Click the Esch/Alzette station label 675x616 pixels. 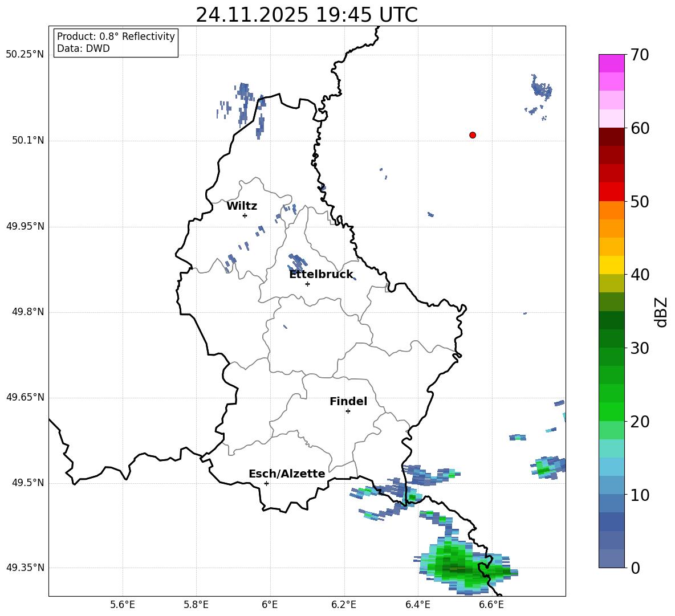click(287, 474)
